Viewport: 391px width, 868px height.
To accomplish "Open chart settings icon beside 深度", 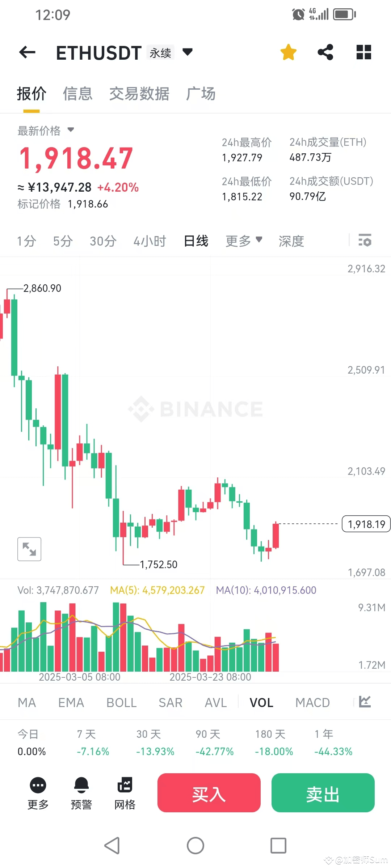I will [365, 241].
